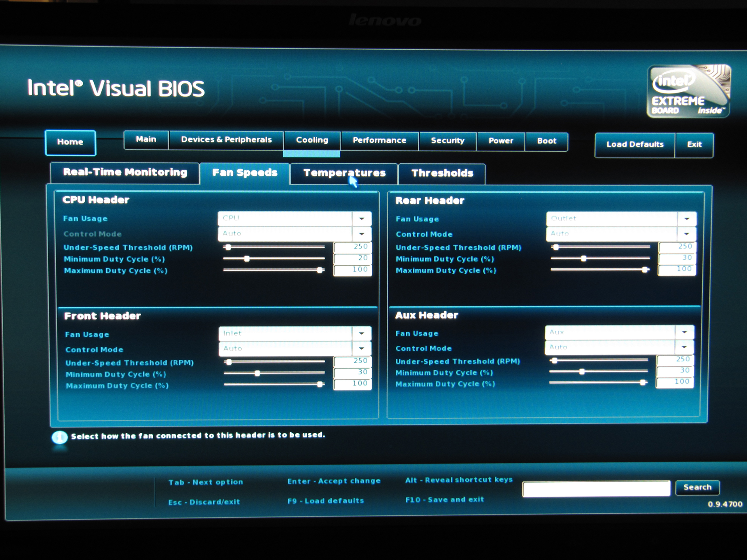747x560 pixels.
Task: Click CPU Header Minimum Duty Cycle slider
Action: 274,259
